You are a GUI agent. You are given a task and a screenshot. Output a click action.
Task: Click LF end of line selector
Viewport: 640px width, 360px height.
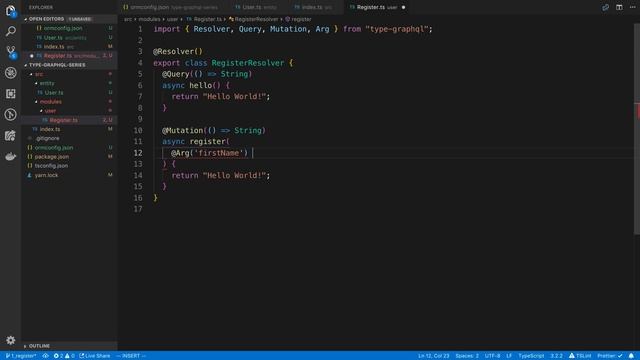[509, 356]
